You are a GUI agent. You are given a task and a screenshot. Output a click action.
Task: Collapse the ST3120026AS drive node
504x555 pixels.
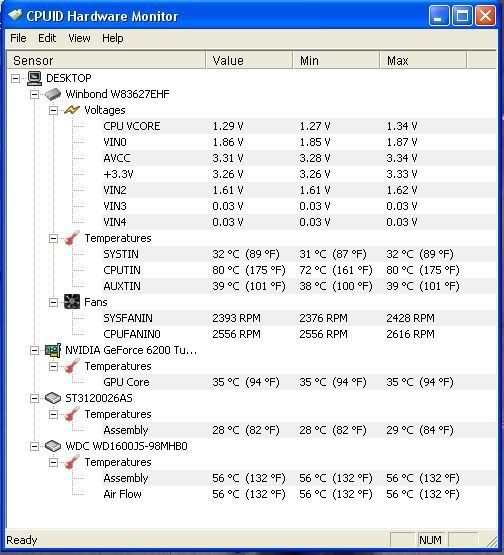coord(34,399)
